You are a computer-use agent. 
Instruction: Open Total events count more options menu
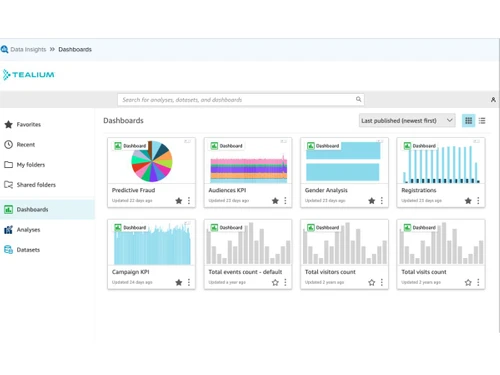point(285,282)
